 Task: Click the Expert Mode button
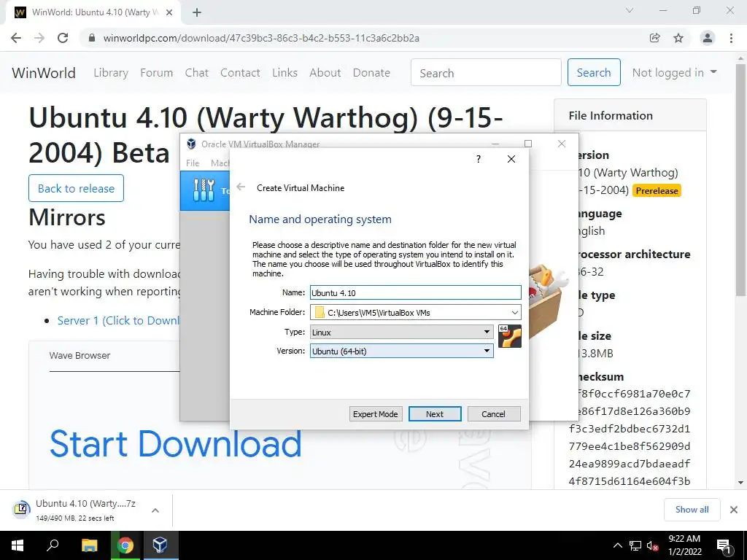coord(376,414)
